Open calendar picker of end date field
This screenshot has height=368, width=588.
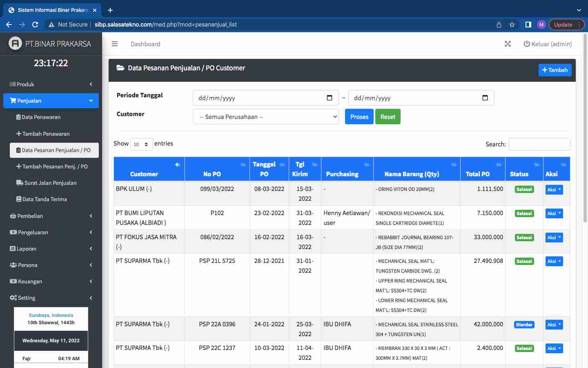pyautogui.click(x=485, y=98)
